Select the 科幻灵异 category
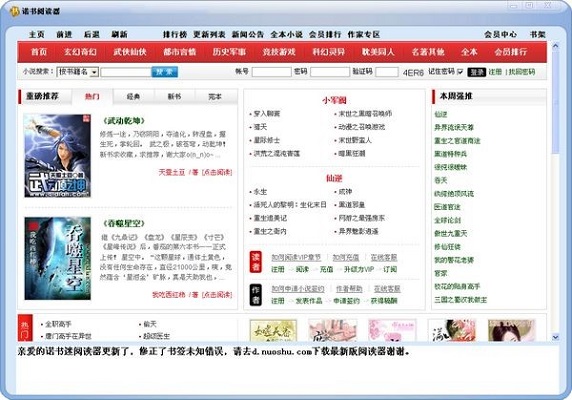 click(x=328, y=52)
